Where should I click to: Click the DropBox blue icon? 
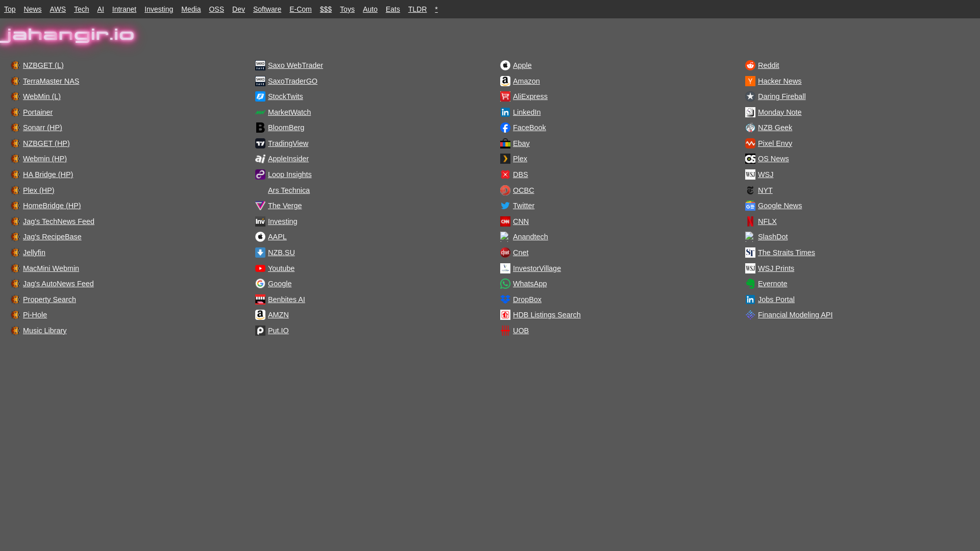coord(505,299)
